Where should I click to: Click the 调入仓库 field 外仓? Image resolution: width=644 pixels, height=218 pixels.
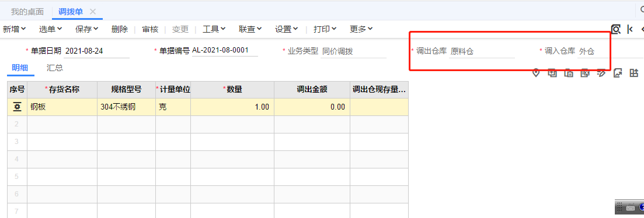[610, 51]
